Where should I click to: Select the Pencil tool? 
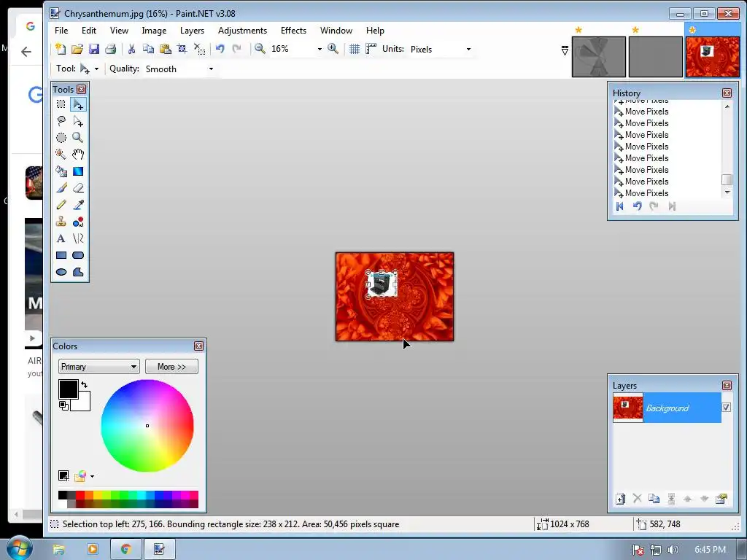(x=61, y=205)
